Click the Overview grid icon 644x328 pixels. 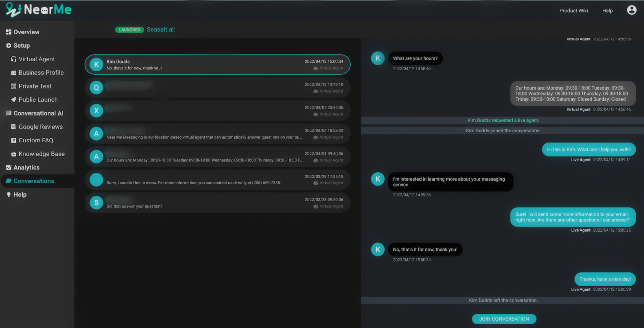coord(9,32)
